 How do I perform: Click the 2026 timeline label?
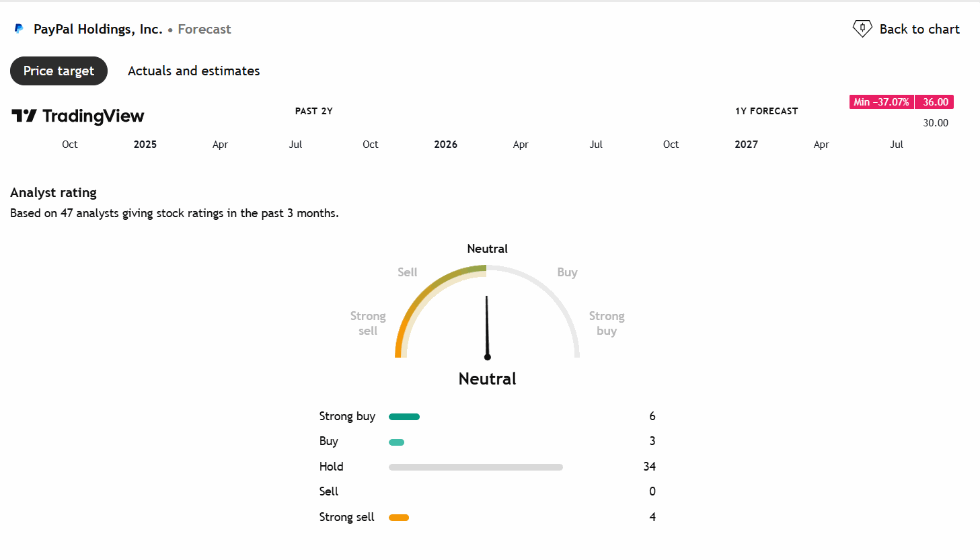click(446, 145)
